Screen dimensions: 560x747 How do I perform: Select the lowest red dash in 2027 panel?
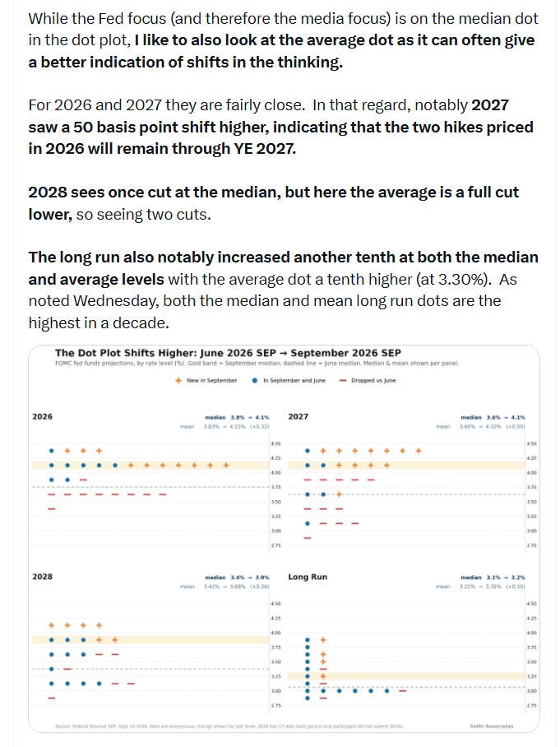[x=308, y=538]
